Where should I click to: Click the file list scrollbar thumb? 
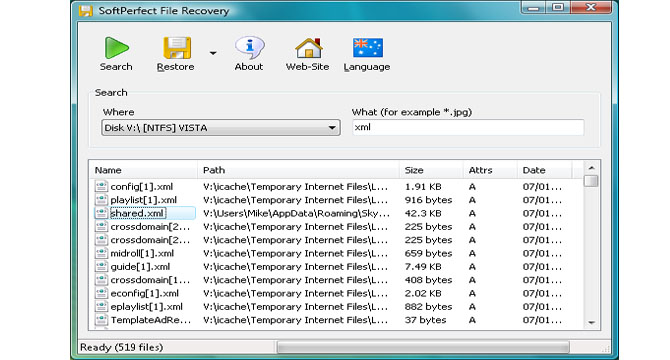tap(591, 181)
